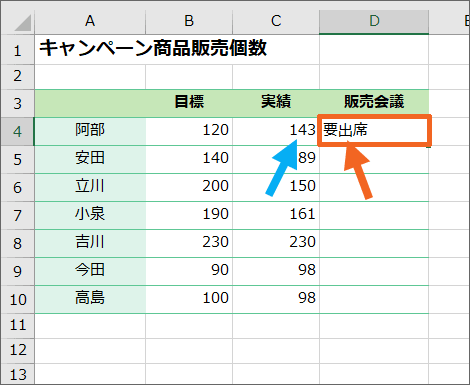Click target value 140 for 安田
Screen dimensions: 470x385
click(x=189, y=159)
